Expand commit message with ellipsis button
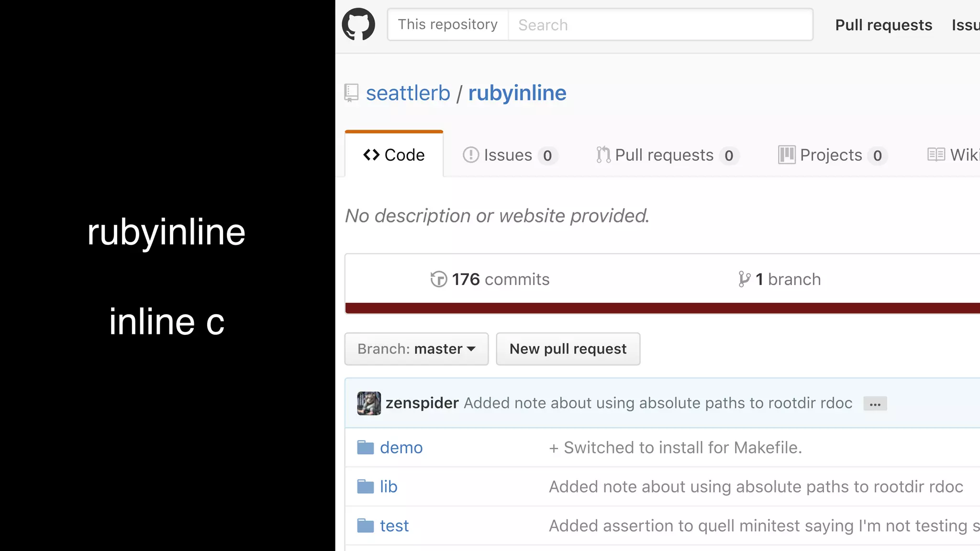980x551 pixels. click(875, 404)
